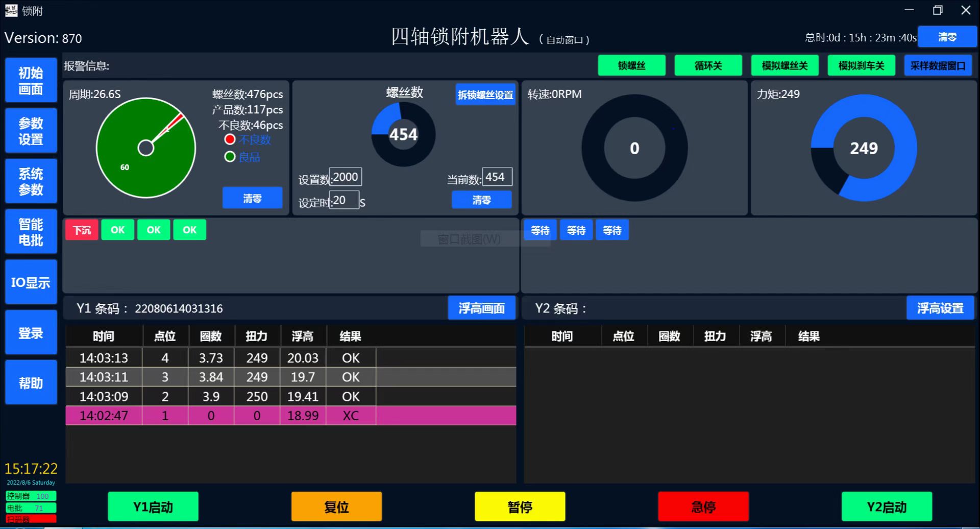Open 拆锁螺丝设置 settings
The width and height of the screenshot is (980, 529).
(x=485, y=95)
